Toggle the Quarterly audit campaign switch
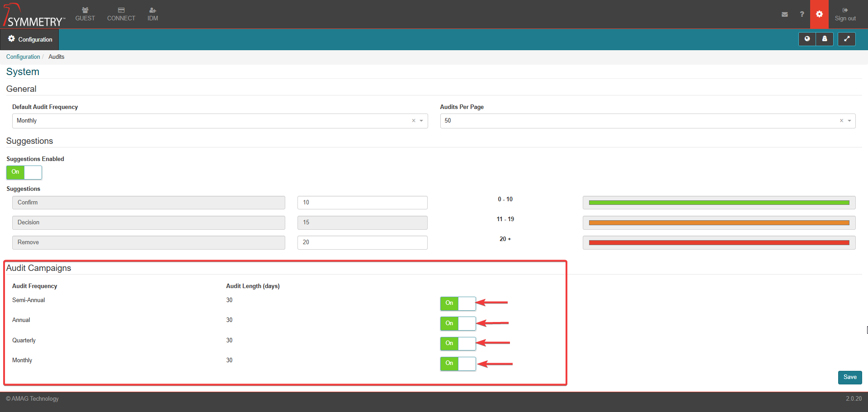This screenshot has height=412, width=868. (x=458, y=344)
